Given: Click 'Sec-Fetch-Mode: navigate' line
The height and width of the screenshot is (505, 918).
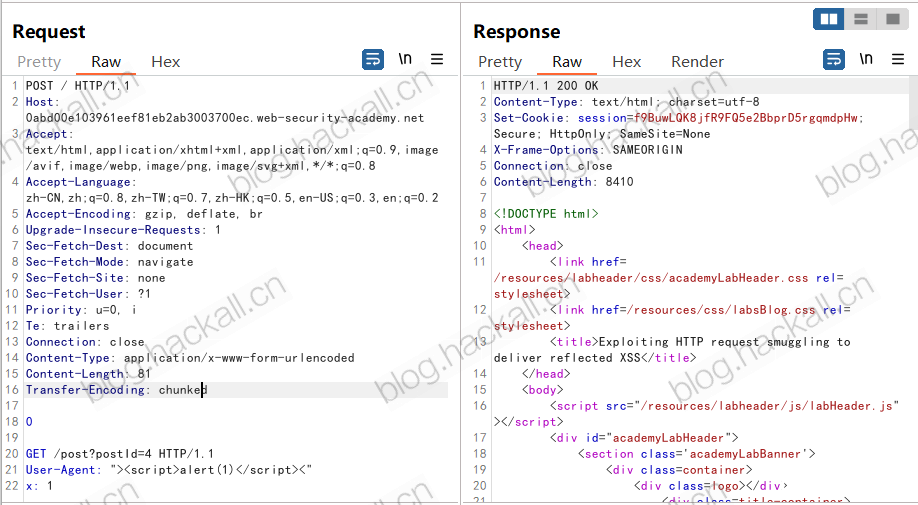Looking at the screenshot, I should coord(109,262).
